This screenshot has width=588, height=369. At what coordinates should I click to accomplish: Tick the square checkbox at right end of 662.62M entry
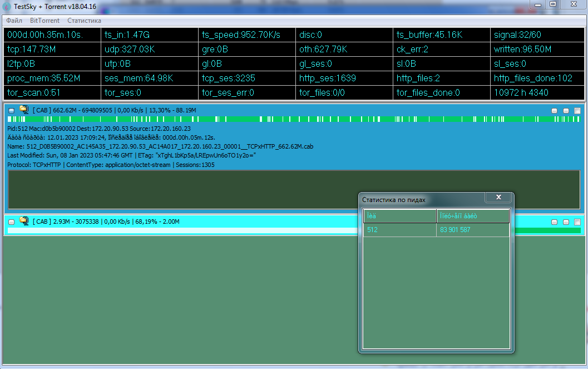(577, 111)
